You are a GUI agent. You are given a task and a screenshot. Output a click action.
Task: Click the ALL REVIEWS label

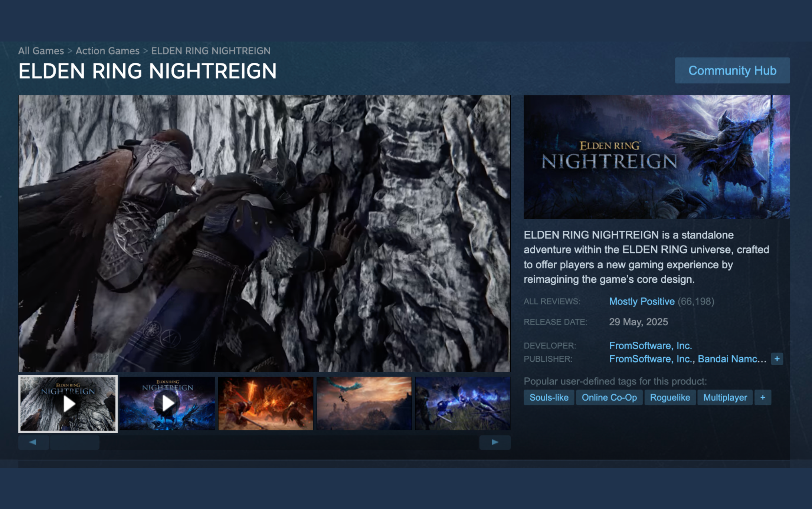(551, 301)
